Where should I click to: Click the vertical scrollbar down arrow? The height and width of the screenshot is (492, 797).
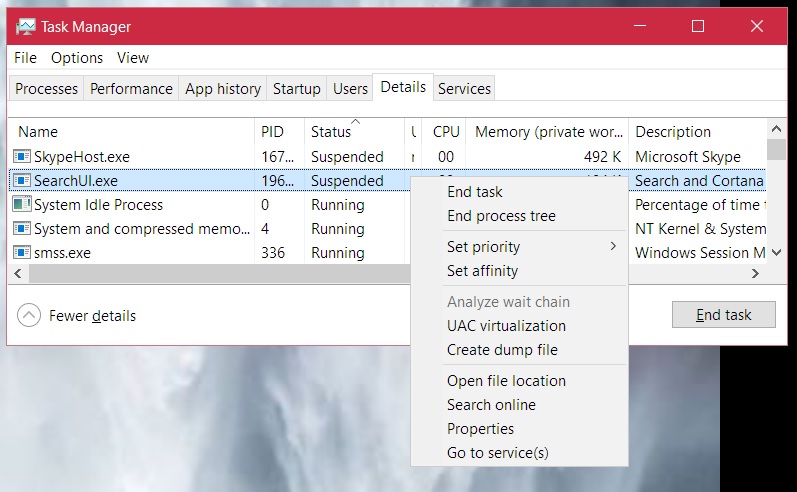776,252
